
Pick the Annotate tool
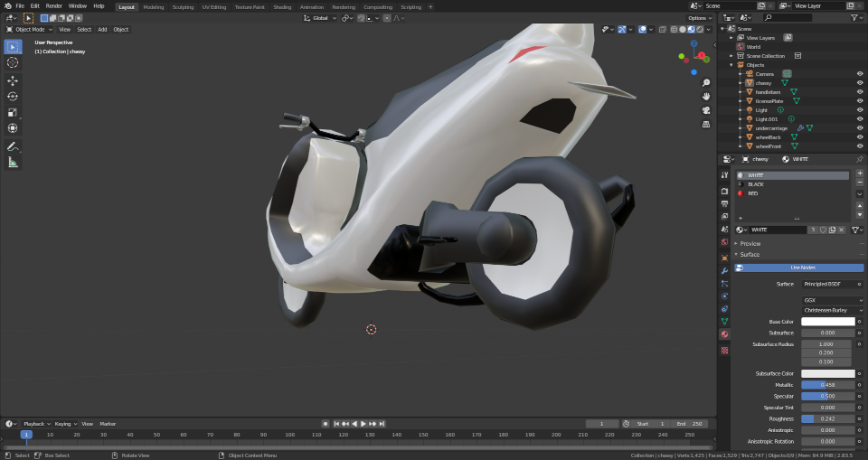[x=13, y=146]
